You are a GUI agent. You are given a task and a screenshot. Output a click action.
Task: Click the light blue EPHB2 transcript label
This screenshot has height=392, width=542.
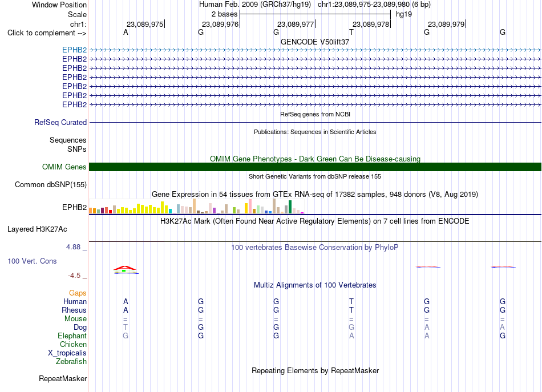[74, 50]
